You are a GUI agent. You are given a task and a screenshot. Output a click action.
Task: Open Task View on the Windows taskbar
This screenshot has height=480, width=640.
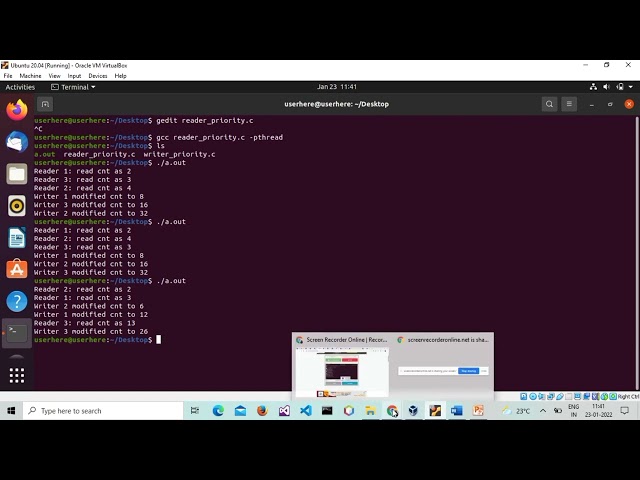click(x=195, y=411)
